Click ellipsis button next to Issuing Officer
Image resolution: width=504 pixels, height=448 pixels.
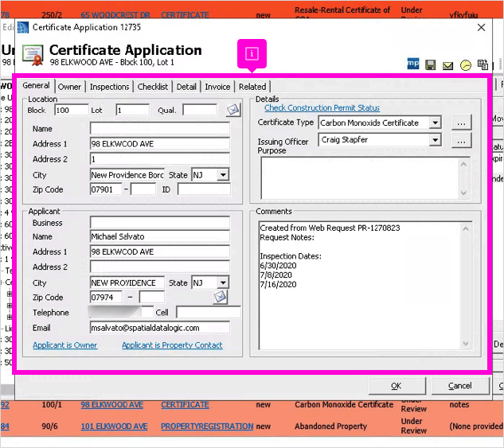pyautogui.click(x=461, y=141)
